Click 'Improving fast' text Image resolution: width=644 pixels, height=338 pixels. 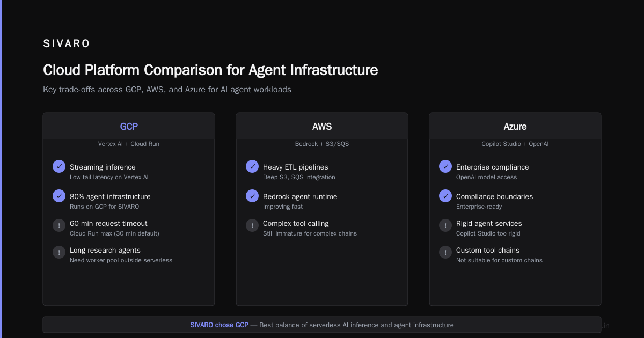(283, 207)
